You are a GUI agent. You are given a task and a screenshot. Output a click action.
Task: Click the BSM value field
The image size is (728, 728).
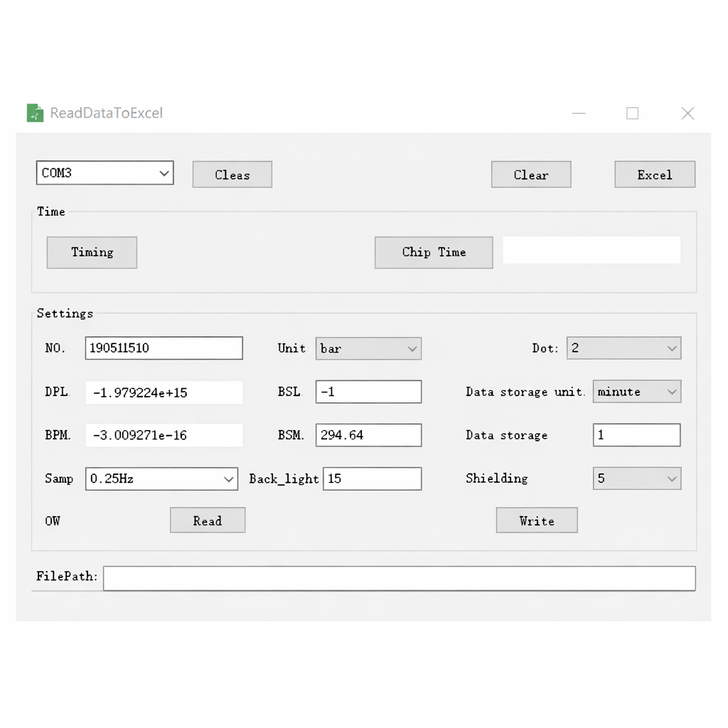tap(368, 435)
